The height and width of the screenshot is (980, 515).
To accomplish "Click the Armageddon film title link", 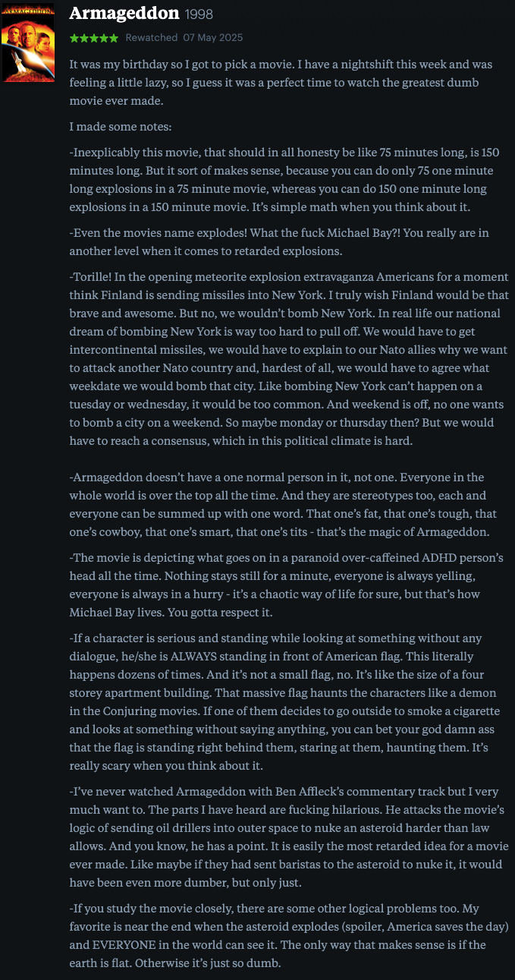I will point(124,14).
